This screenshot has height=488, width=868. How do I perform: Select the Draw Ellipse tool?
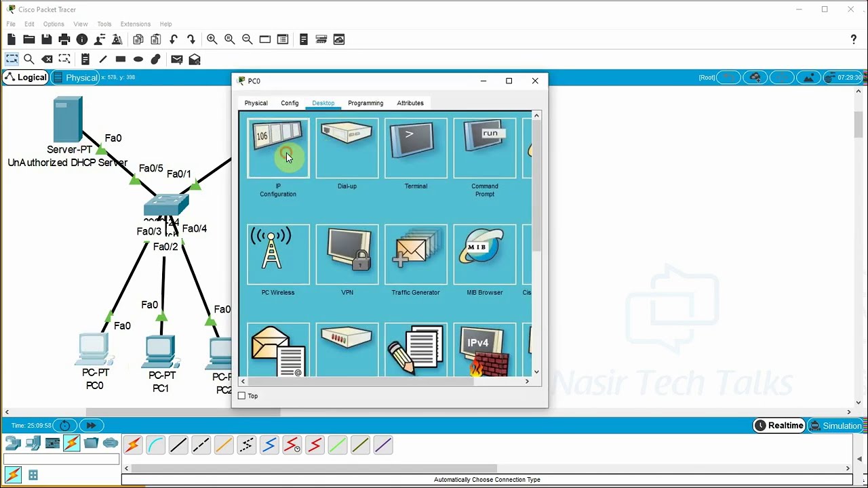(x=138, y=59)
